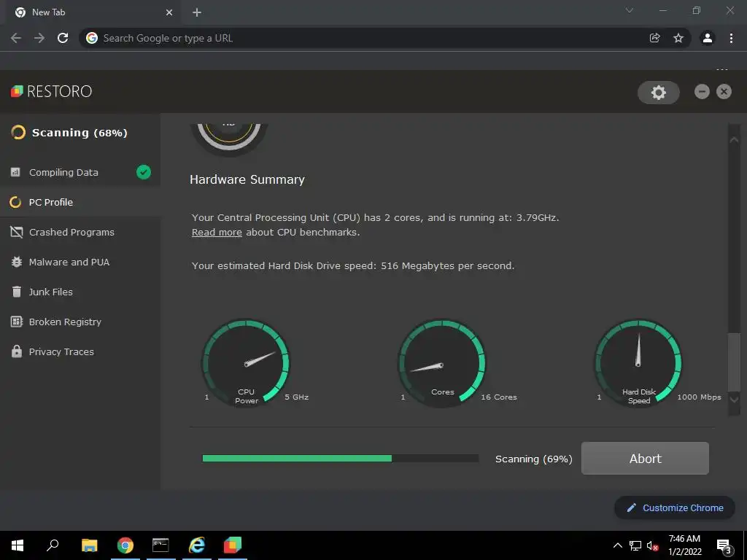Share this page from address bar
This screenshot has width=747, height=560.
click(x=654, y=38)
